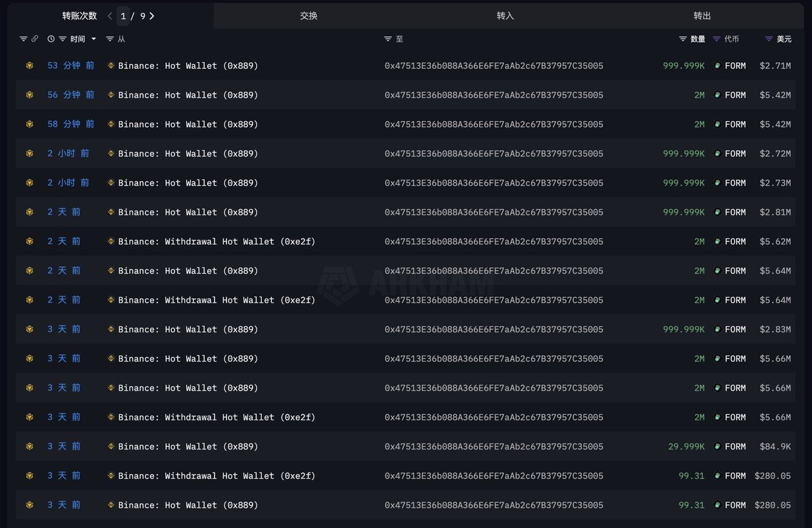Click the clock icon beside 时间 header
The width and height of the screenshot is (812, 528).
tap(51, 39)
